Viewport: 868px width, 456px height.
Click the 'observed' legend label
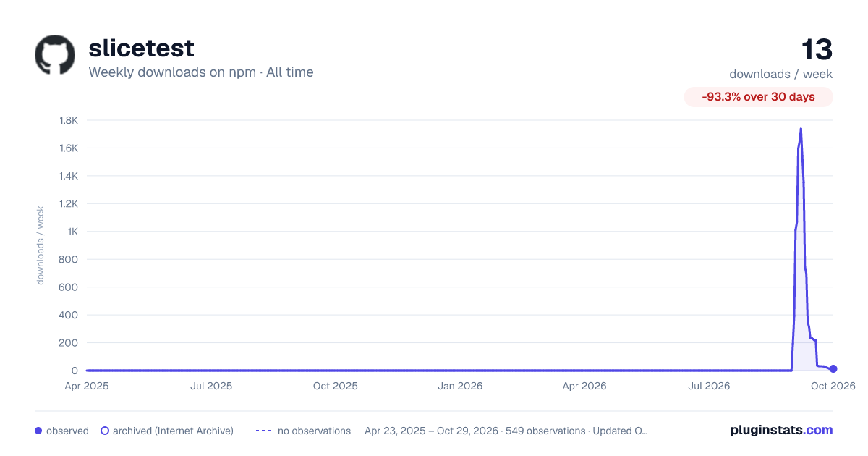click(x=67, y=431)
